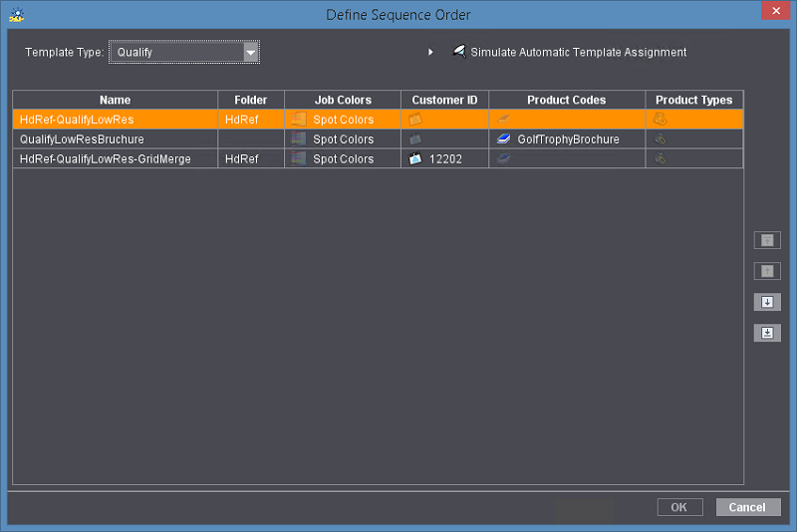Screen dimensions: 797x532
Task: Click the move to top arrow button
Action: 766,240
